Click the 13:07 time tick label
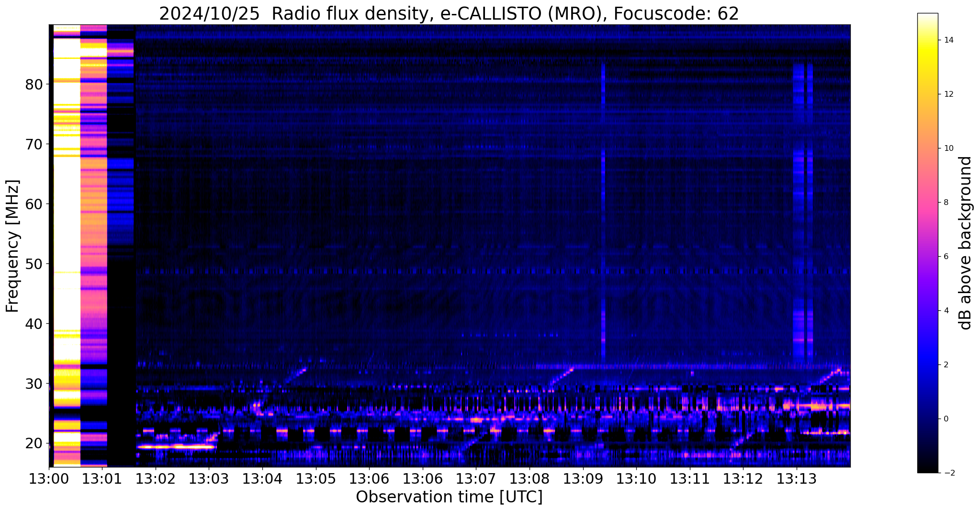The height and width of the screenshot is (511, 980). pyautogui.click(x=476, y=478)
